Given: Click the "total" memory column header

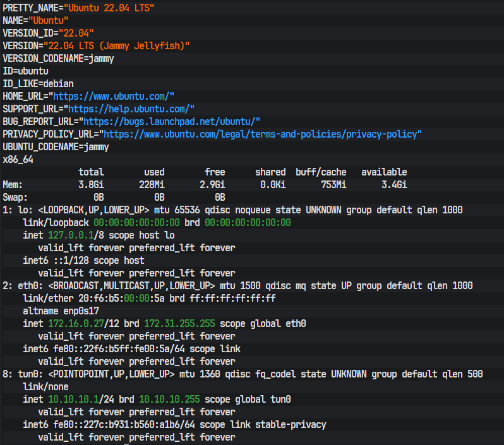Looking at the screenshot, I should [x=92, y=172].
